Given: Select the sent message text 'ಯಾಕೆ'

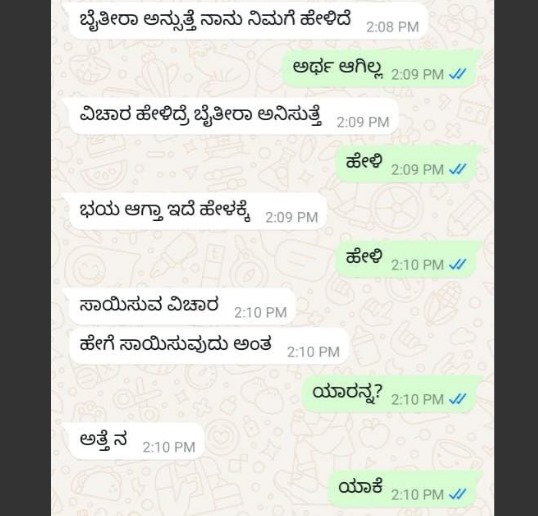Looking at the screenshot, I should pos(360,487).
